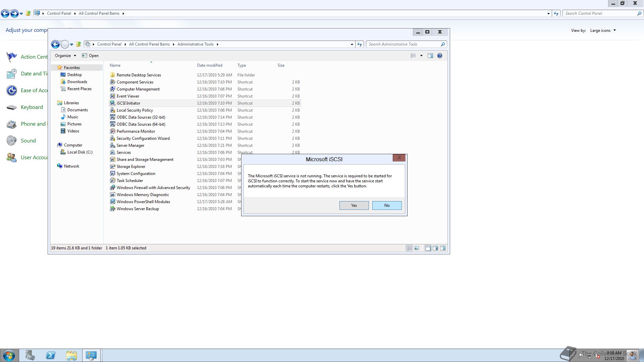Image resolution: width=644 pixels, height=362 pixels.
Task: Click the Search Administrative Tools box
Action: pos(407,44)
